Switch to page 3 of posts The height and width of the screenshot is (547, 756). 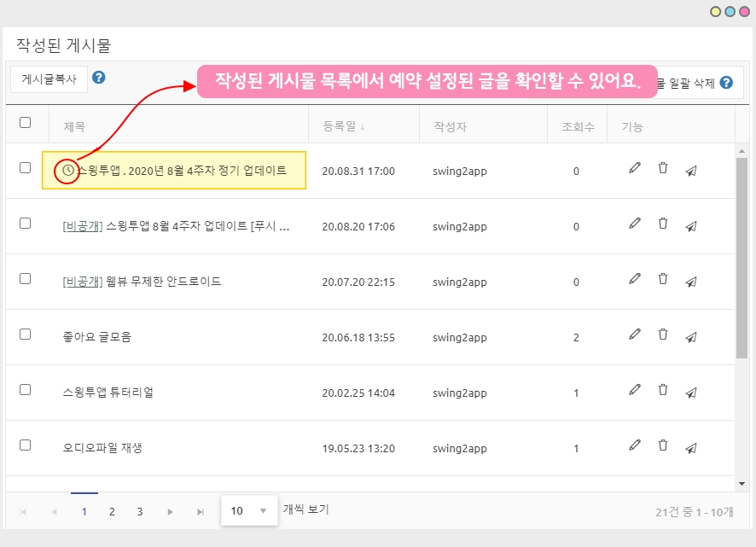[x=139, y=512]
